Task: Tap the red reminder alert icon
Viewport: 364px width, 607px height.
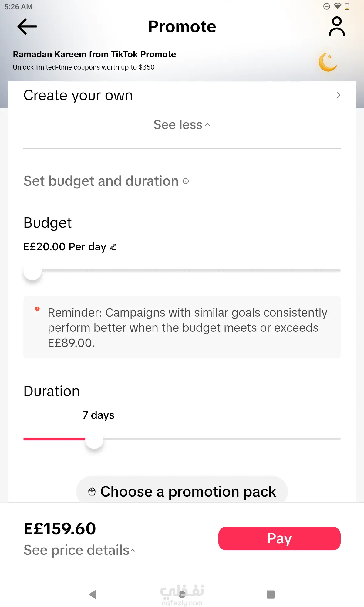Action: [x=37, y=309]
